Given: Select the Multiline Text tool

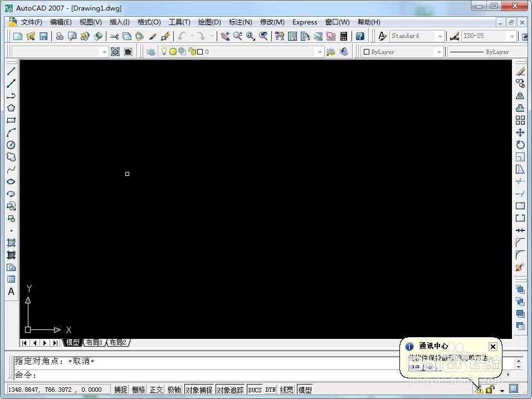Looking at the screenshot, I should coord(11,292).
